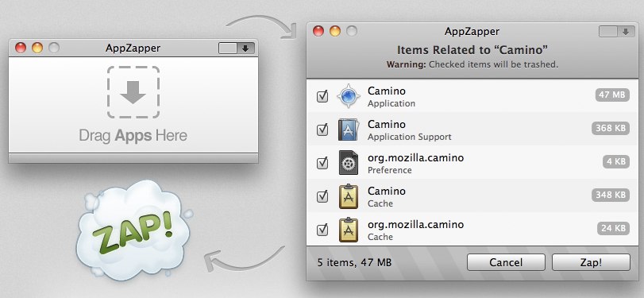Click the Cancel button
The height and width of the screenshot is (298, 644).
pos(506,262)
